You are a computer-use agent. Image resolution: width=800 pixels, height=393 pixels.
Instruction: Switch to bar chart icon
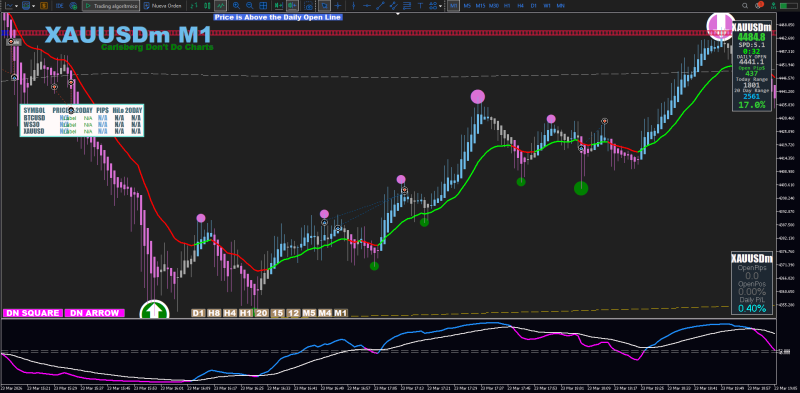click(x=194, y=6)
